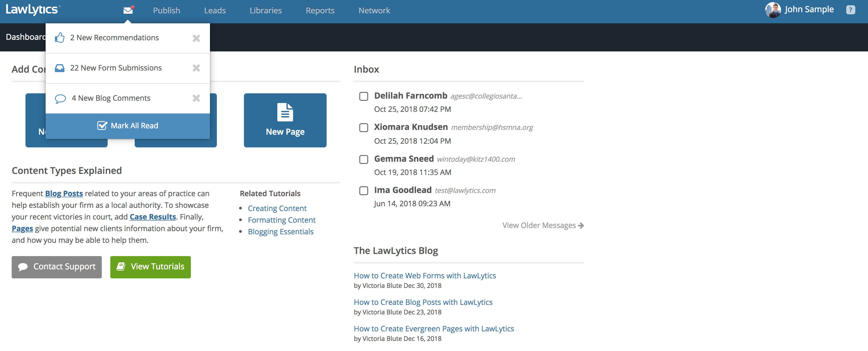Click the Mark All Read button
The height and width of the screenshot is (351, 868).
pos(128,126)
